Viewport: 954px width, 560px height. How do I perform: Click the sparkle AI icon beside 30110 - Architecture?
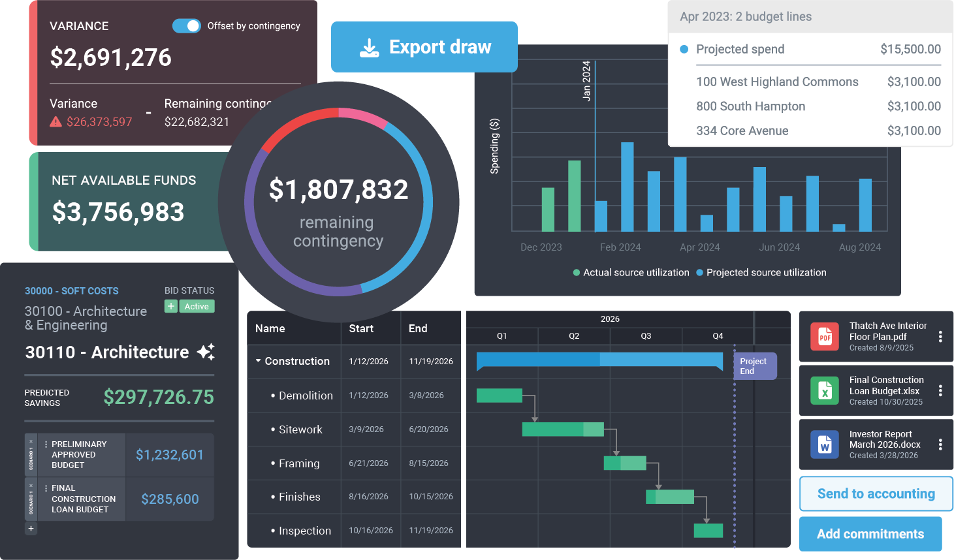coord(206,352)
